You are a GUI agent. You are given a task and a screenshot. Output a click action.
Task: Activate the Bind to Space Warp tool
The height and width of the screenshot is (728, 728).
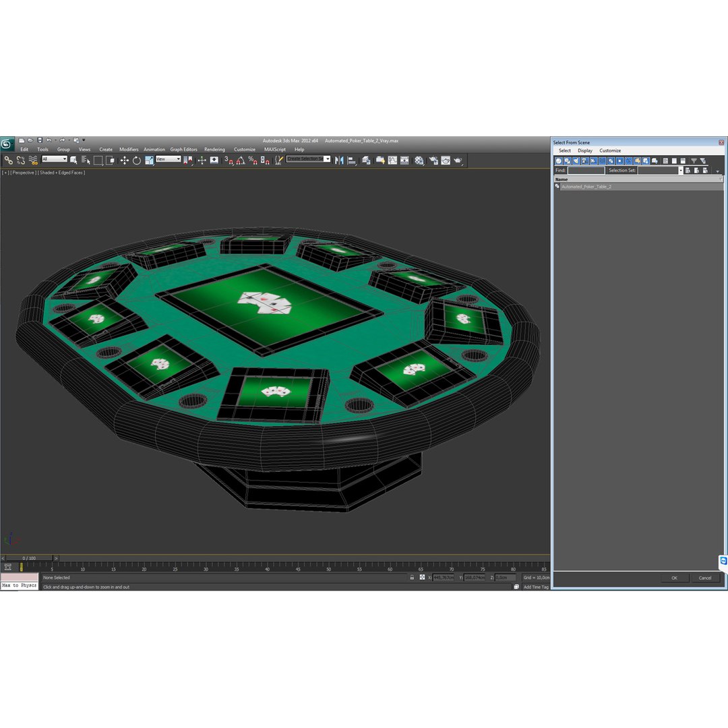(33, 160)
